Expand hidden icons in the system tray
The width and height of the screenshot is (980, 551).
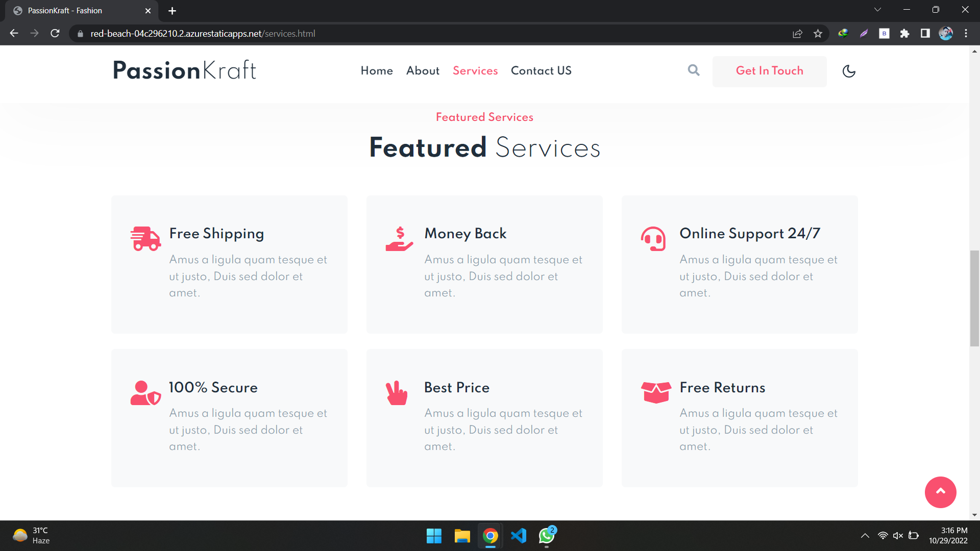coord(865,536)
